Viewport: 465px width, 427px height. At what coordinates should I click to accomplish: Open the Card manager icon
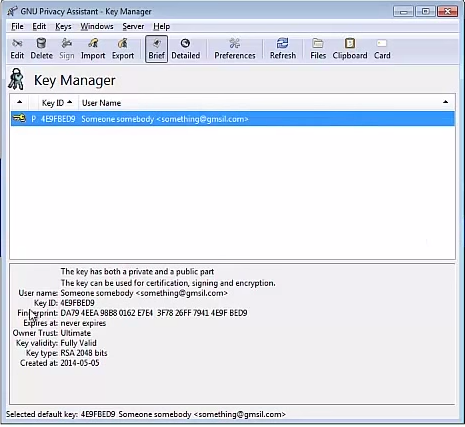click(382, 49)
